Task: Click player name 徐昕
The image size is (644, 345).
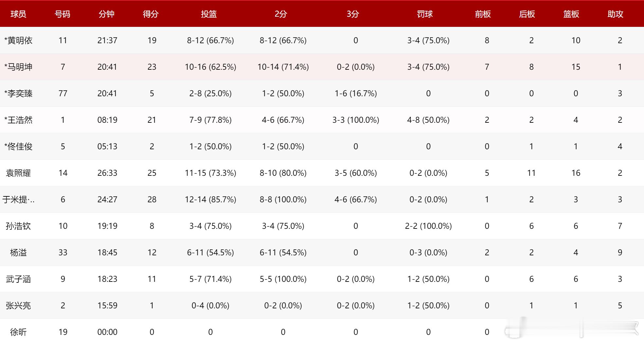Action: (18, 332)
